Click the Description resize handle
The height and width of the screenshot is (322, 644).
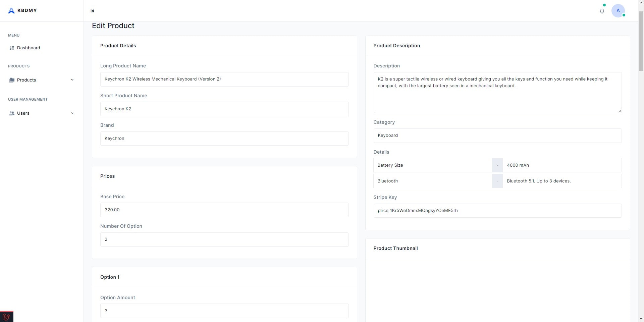click(x=620, y=111)
